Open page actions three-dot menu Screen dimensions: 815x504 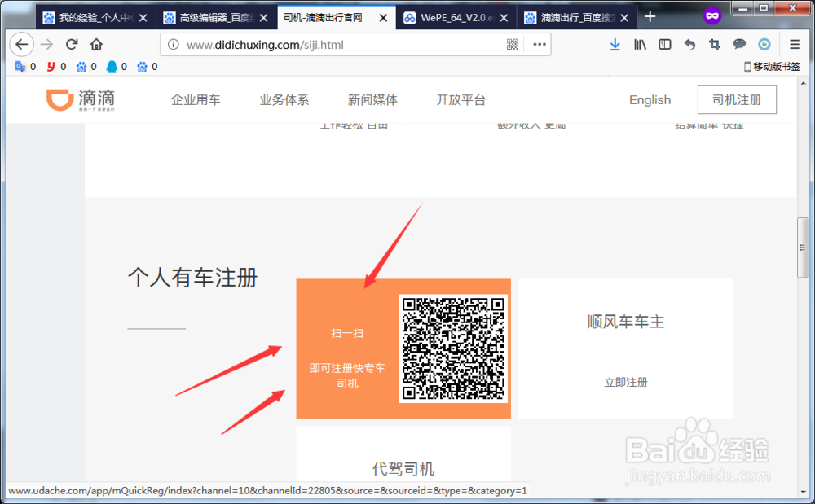(540, 45)
